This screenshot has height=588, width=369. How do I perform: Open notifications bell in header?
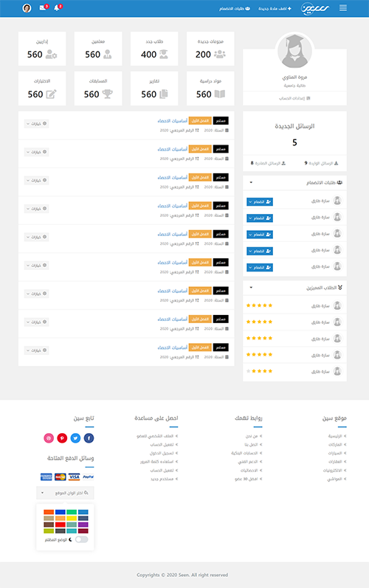57,8
